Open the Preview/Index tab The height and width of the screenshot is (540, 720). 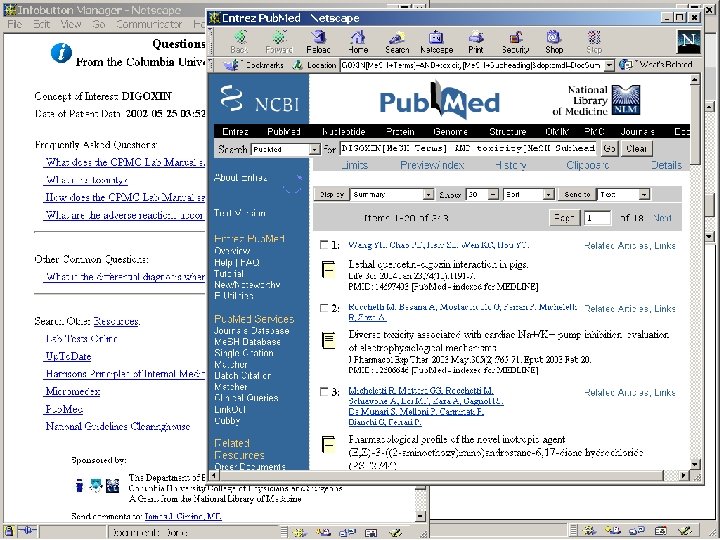(x=432, y=165)
